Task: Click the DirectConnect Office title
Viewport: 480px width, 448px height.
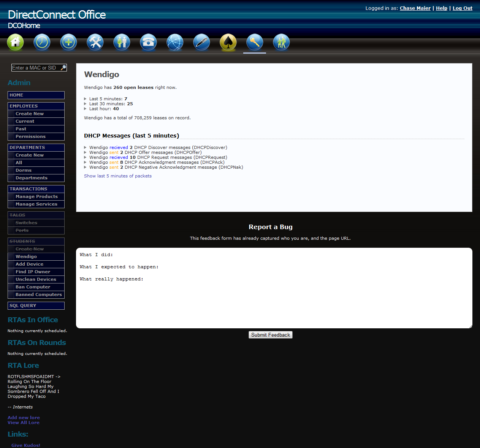Action: 57,14
